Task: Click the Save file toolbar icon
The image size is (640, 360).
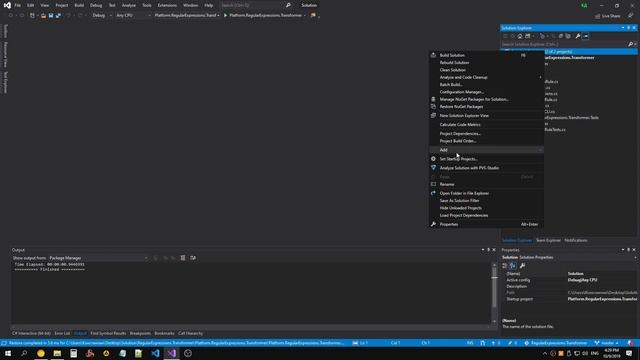Action: [51, 16]
